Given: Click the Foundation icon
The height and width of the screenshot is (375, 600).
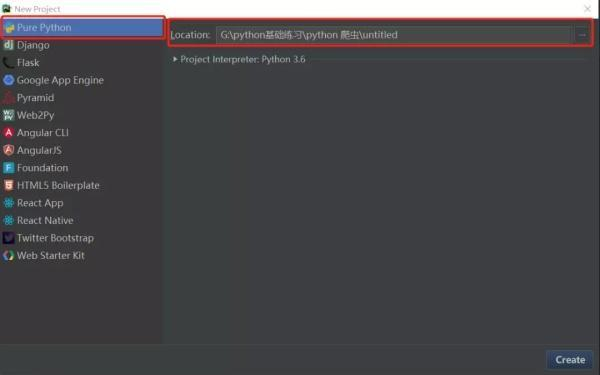Looking at the screenshot, I should coord(8,168).
